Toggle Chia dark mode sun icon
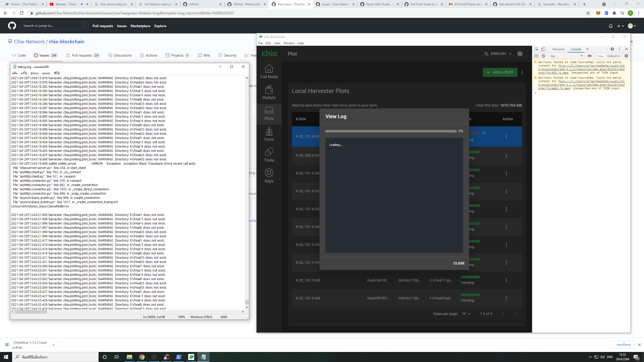This screenshot has height=362, width=644. pos(520,54)
